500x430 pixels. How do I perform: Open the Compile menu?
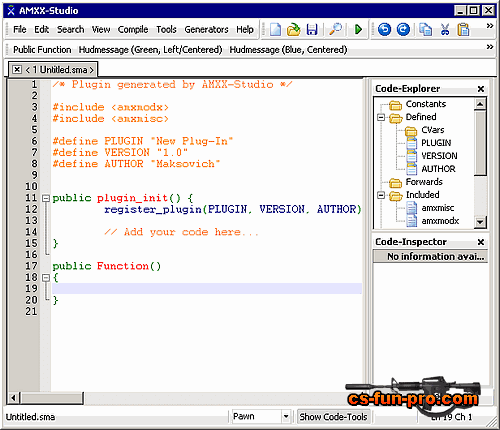pyautogui.click(x=133, y=30)
